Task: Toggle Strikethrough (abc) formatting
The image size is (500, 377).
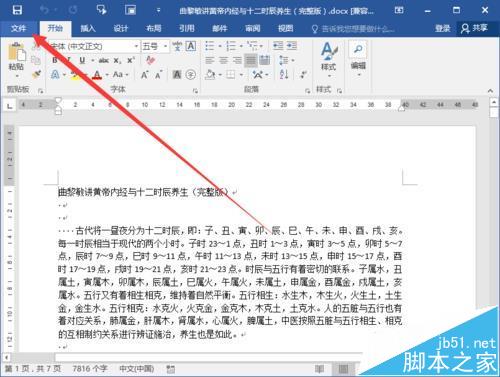Action: 104,60
